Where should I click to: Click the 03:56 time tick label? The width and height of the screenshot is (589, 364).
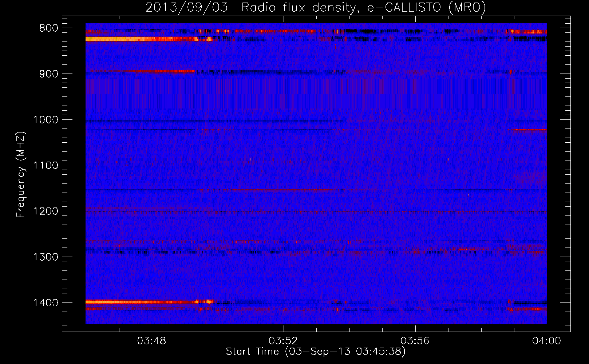[x=415, y=341]
